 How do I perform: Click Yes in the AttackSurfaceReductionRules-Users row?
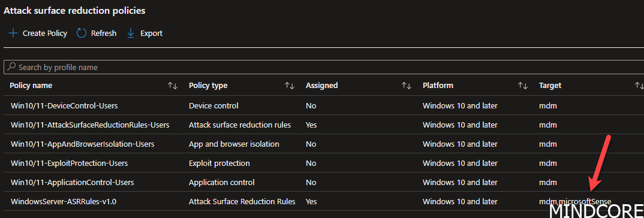(x=311, y=125)
